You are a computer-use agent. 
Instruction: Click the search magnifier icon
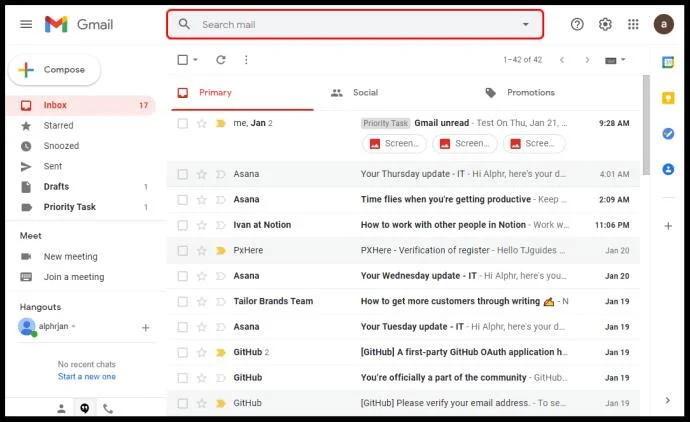184,24
